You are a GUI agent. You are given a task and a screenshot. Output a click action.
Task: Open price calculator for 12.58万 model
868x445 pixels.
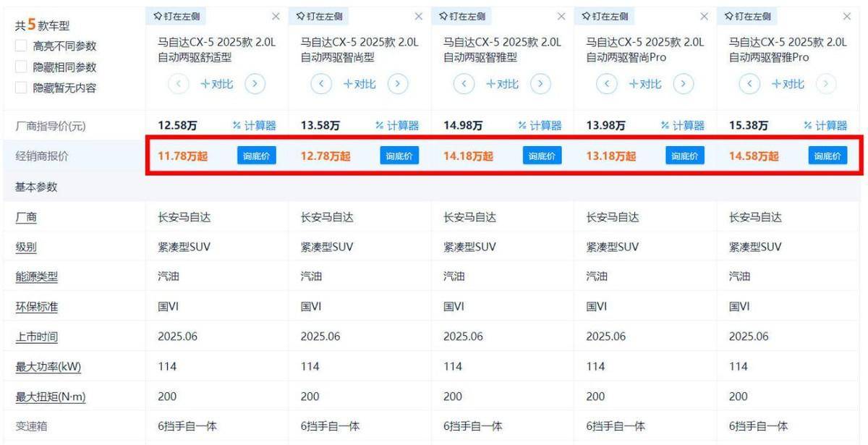click(254, 126)
